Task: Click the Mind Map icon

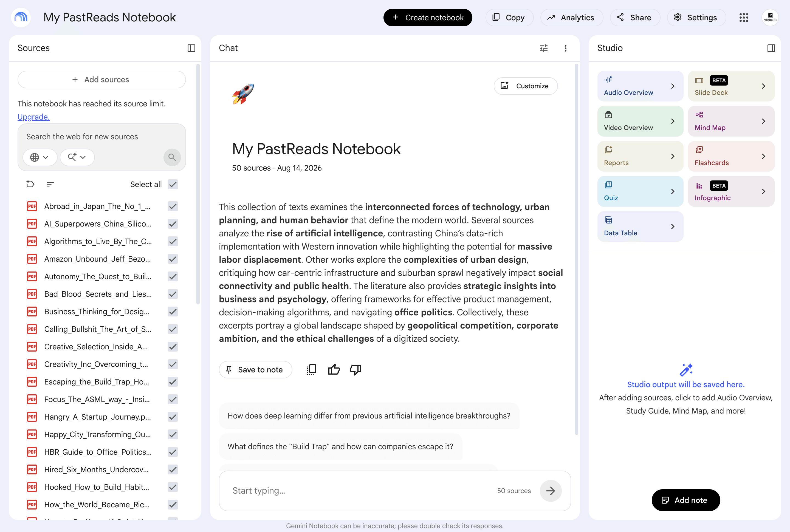Action: [699, 115]
